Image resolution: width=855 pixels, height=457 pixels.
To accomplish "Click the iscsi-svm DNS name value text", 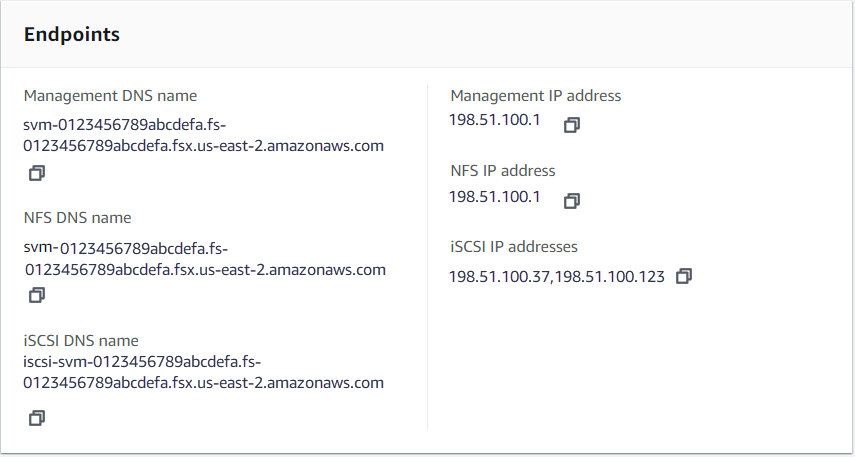I will pos(204,372).
